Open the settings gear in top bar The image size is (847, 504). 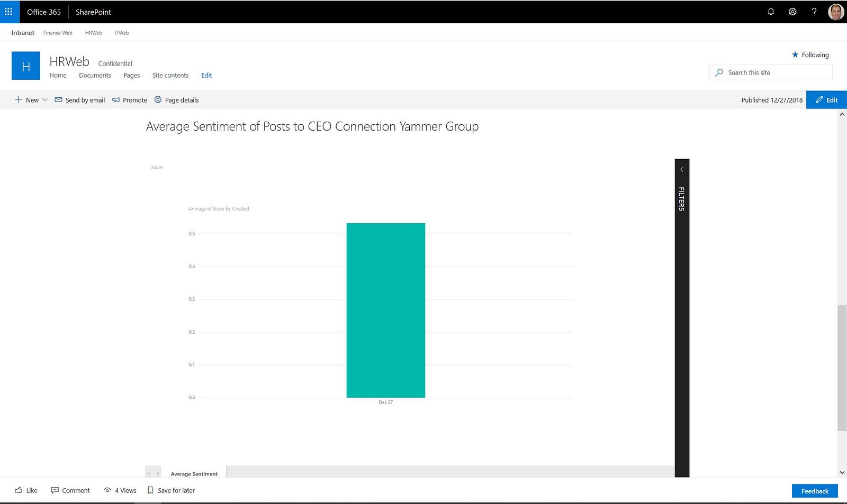[792, 12]
